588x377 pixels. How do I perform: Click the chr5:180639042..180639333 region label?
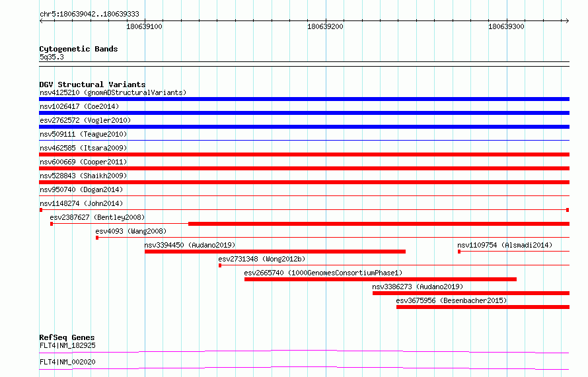[89, 14]
